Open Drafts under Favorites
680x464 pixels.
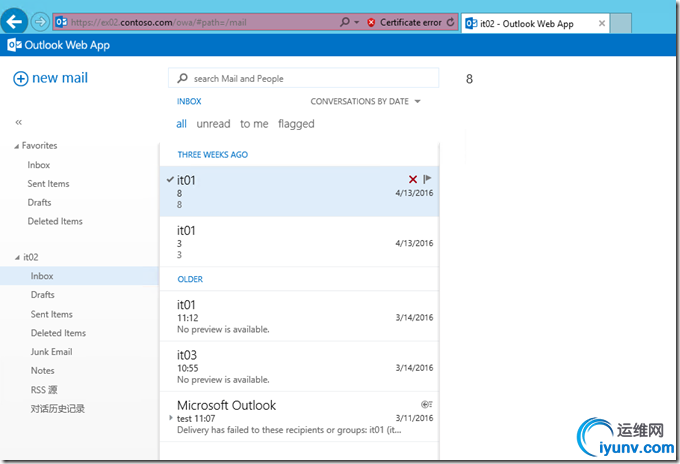coord(39,203)
